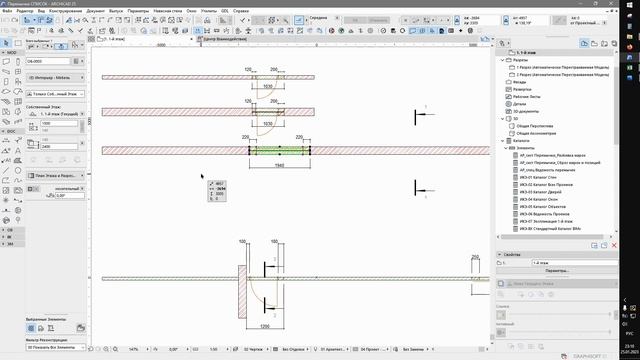Click the Параметры... button in Properties
Viewport: 640px width, 360px height.
tap(557, 271)
